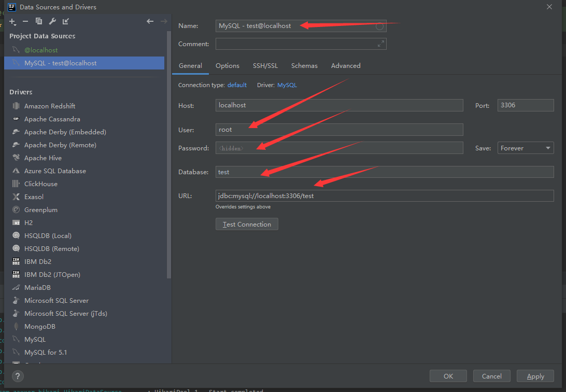Click the Amazon Redshift driver icon
Screen dimensions: 566x392
(16, 106)
